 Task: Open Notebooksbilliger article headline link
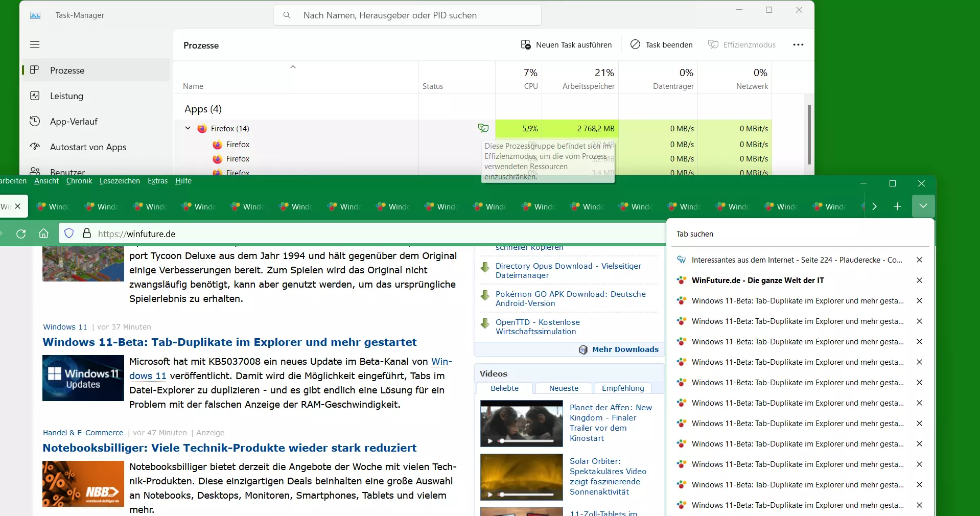(229, 448)
